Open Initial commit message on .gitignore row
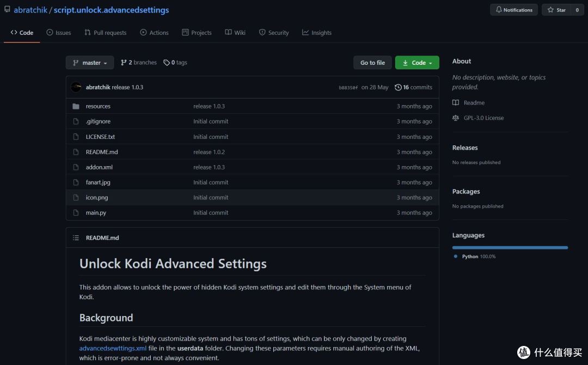The image size is (588, 365). point(211,121)
